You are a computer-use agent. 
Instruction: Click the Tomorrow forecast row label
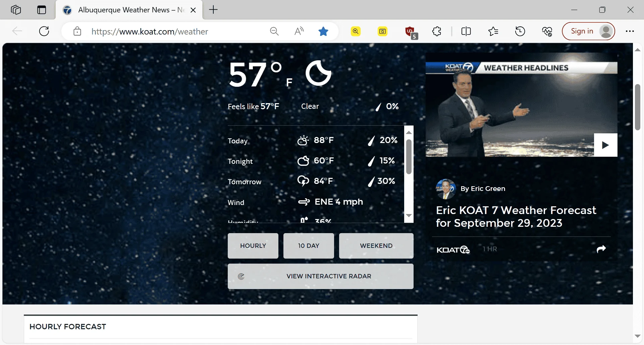(245, 182)
